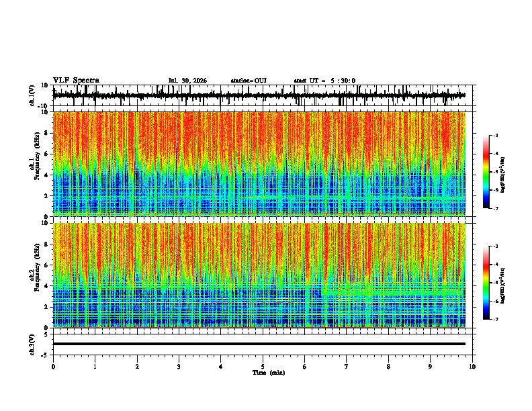Image resolution: width=532 pixels, height=411 pixels.
Task: Click the 'VLF Spectra' plot title
Action: click(x=76, y=81)
